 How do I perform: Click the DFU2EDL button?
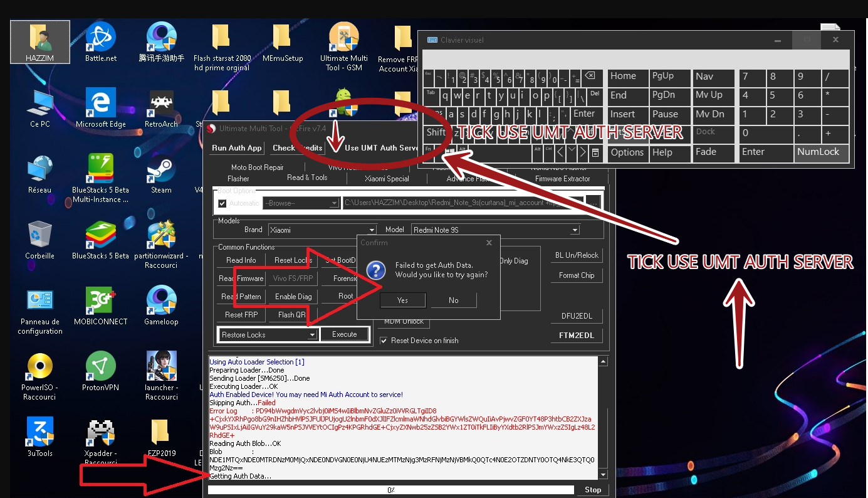coord(577,315)
